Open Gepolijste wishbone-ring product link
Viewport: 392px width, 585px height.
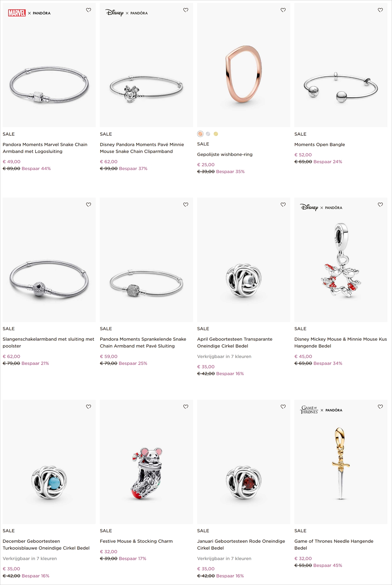pos(225,154)
